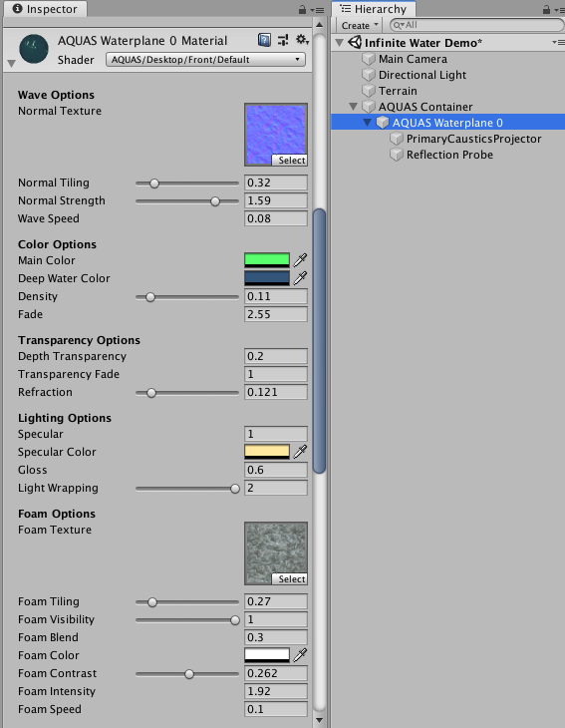
Task: Open the Foam Color white swatch
Action: 267,655
